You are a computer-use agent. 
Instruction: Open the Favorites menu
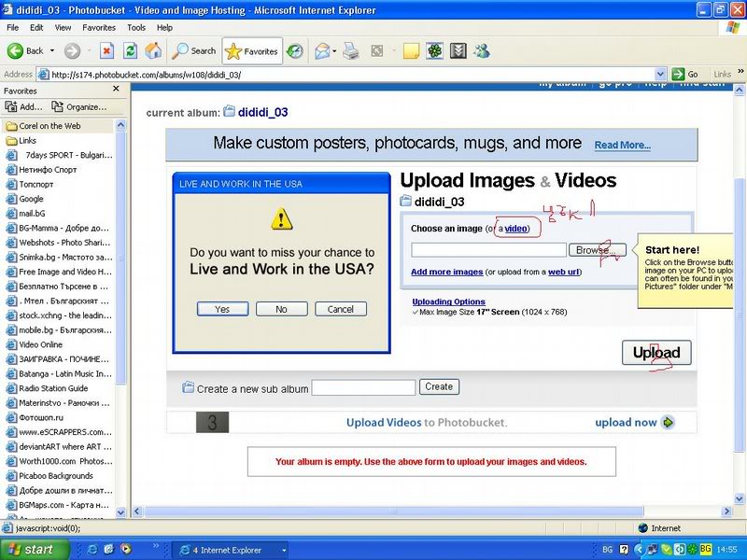(99, 28)
